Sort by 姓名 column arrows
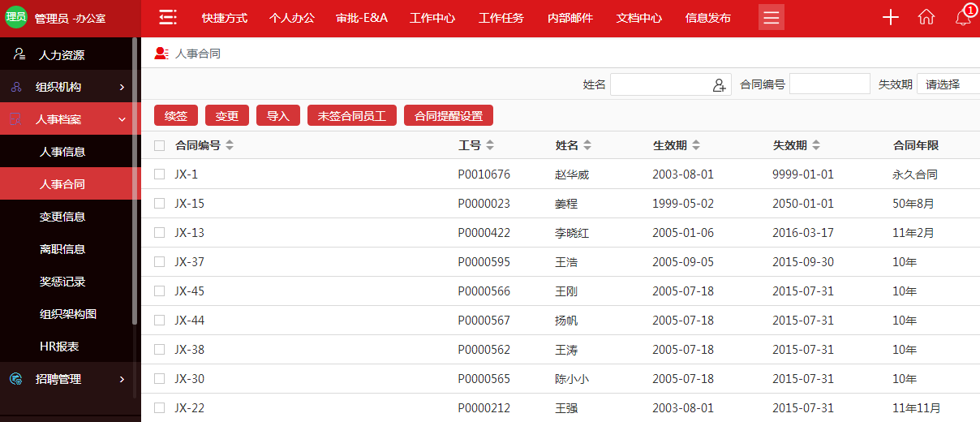This screenshot has width=980, height=422. tap(587, 145)
